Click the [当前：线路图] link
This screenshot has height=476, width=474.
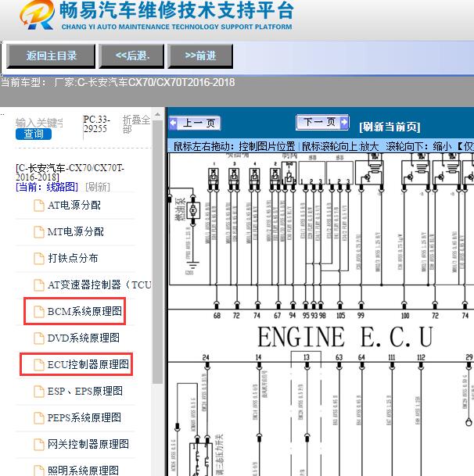[47, 187]
